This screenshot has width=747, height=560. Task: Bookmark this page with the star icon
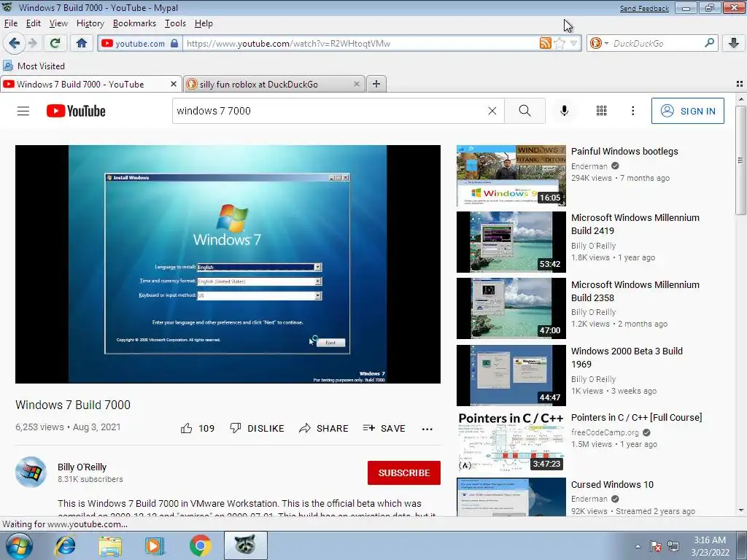[x=560, y=43]
